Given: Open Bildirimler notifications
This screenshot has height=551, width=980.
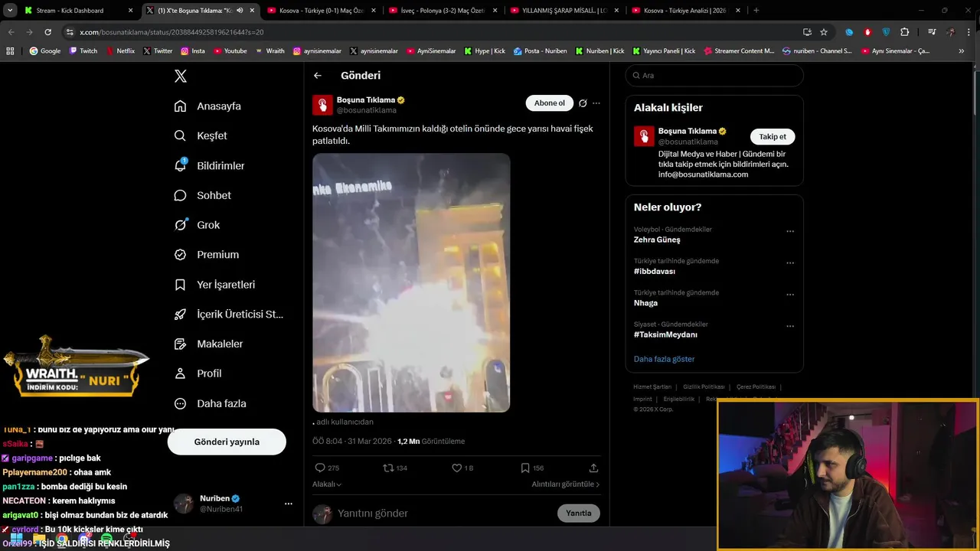Looking at the screenshot, I should pos(209,165).
